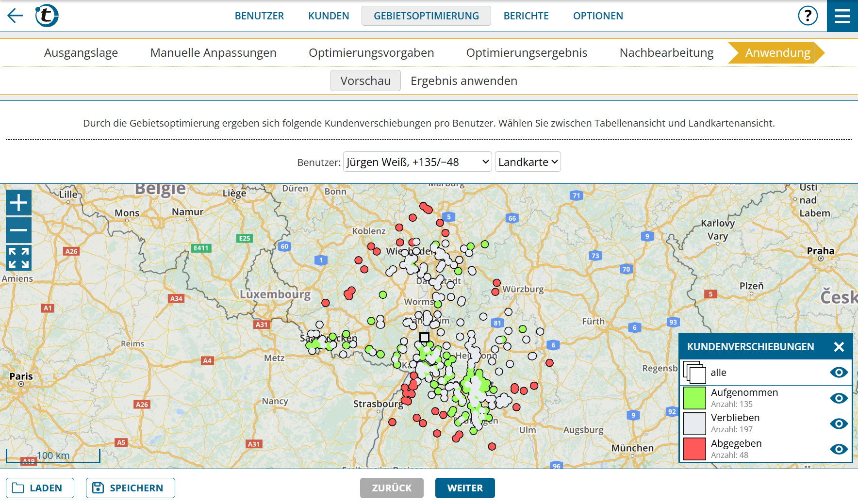858x504 pixels.
Task: Select the Gebietsoptimierung menu
Action: [x=426, y=16]
